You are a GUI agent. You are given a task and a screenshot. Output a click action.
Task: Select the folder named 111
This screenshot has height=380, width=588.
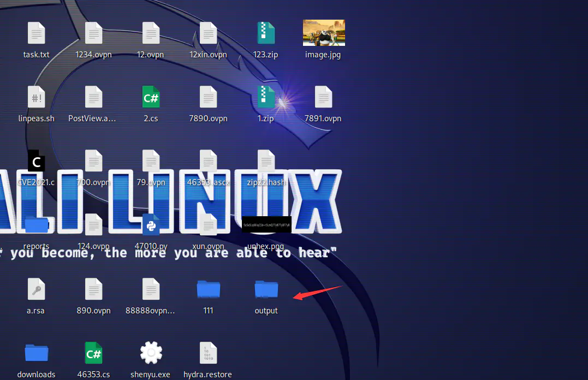coord(209,289)
